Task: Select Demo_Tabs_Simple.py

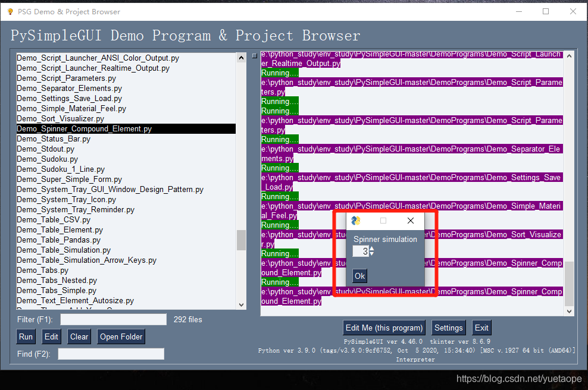Action: coord(126,291)
